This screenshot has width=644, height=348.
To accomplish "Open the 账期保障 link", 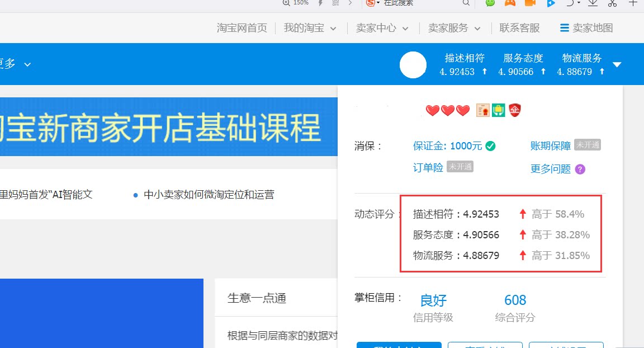I will click(x=550, y=146).
